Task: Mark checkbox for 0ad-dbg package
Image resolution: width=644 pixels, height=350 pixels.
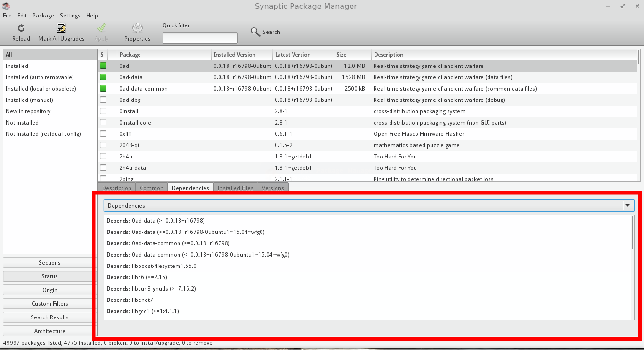Action: tap(103, 100)
